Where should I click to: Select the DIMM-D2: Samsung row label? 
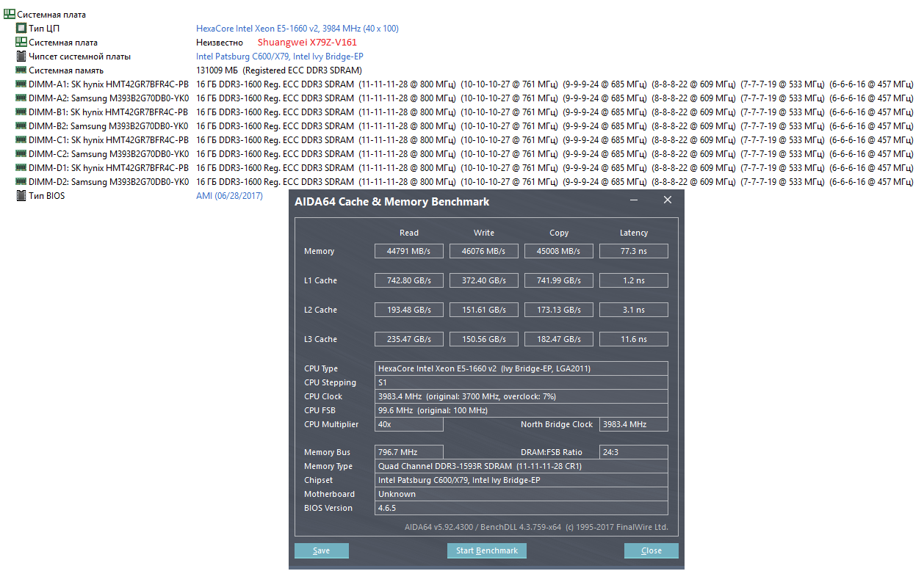pyautogui.click(x=109, y=182)
